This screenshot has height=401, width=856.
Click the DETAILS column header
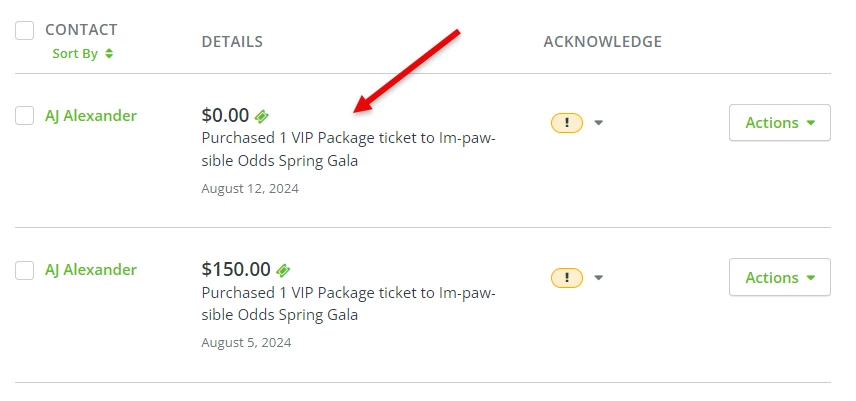coord(232,42)
